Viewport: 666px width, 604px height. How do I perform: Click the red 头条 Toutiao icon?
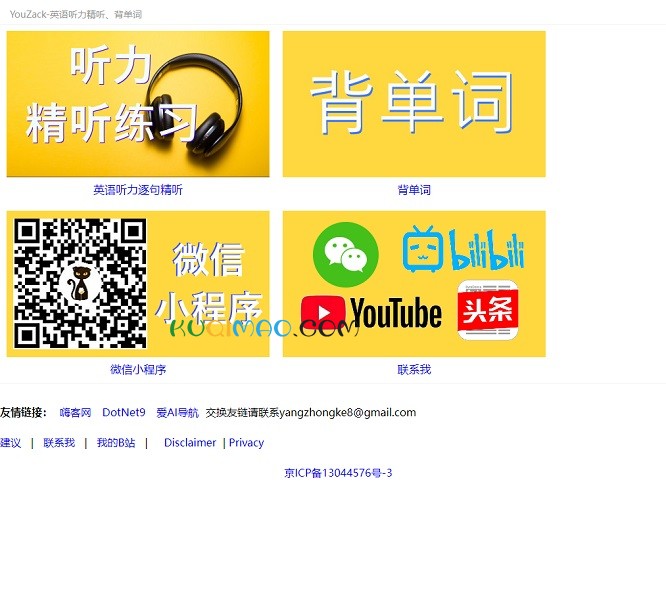[x=488, y=310]
